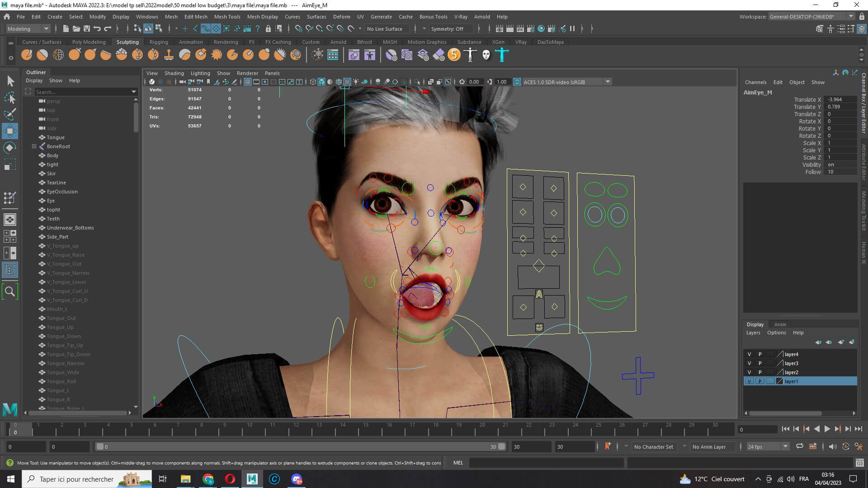Activate the Lasso select tool

tap(10, 98)
